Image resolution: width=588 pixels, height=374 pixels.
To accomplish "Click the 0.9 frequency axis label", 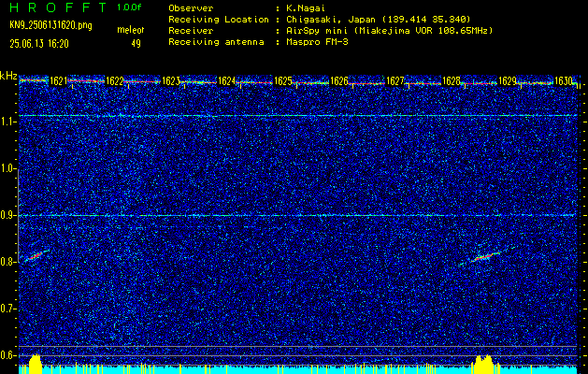I will (x=7, y=215).
